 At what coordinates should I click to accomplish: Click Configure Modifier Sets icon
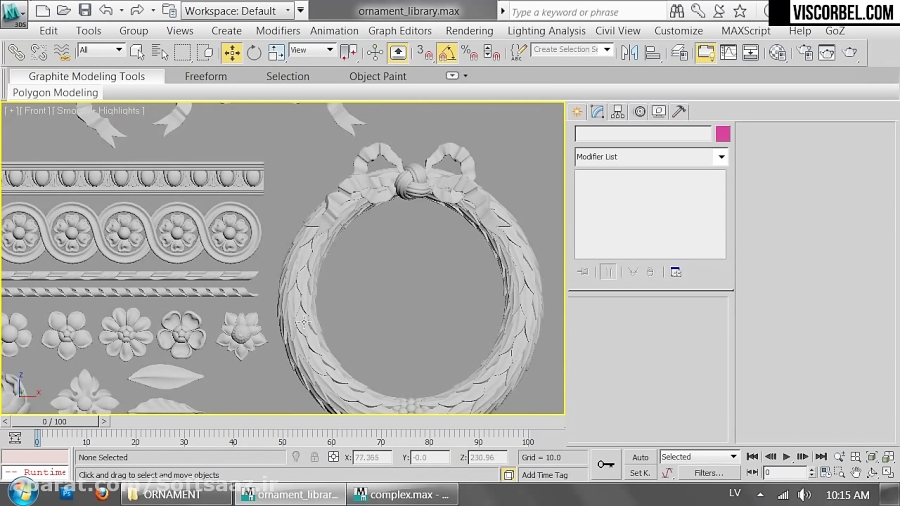coord(676,272)
